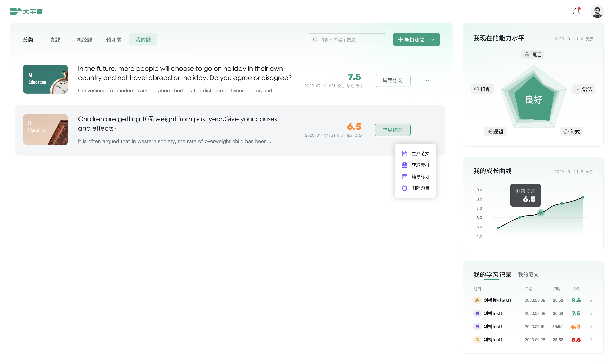
Task: Open the 剑桥模拟test1 record chevron
Action: pos(591,300)
